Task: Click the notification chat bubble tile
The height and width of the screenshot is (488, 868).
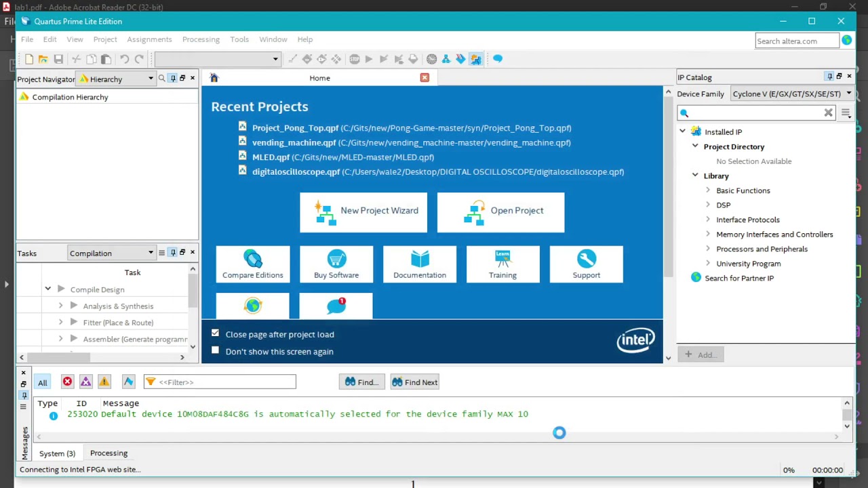Action: click(x=336, y=306)
